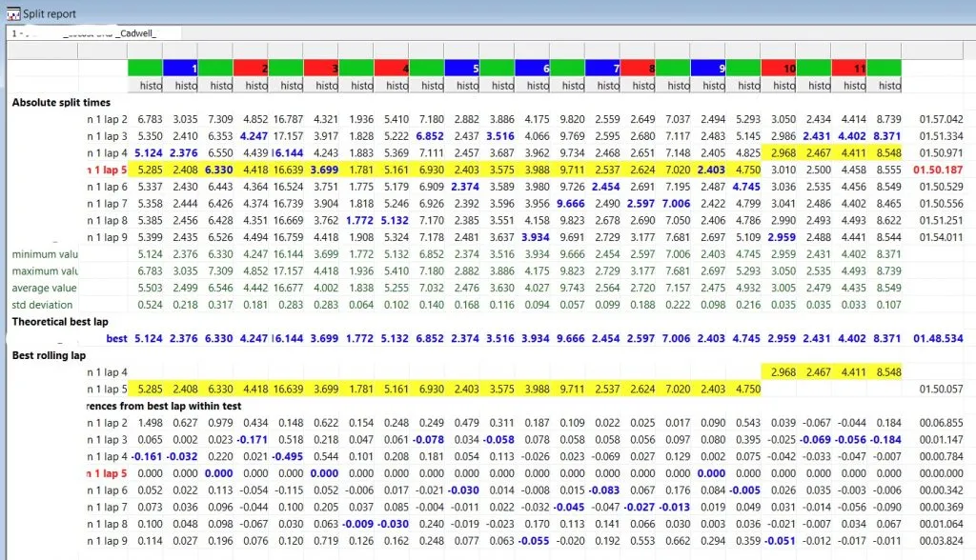
Task: Click the histo button under blue header 9
Action: coord(708,86)
